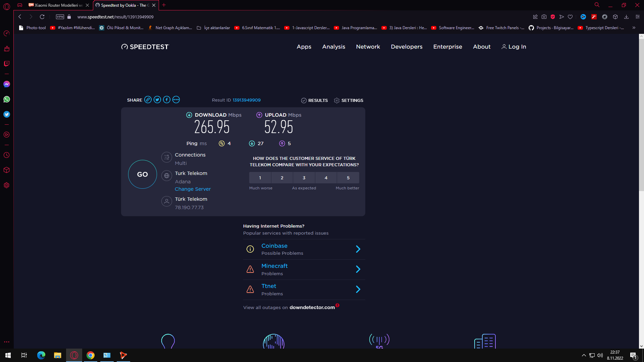Open the Easy Setup menu icon
644x362 pixels.
click(x=638, y=17)
